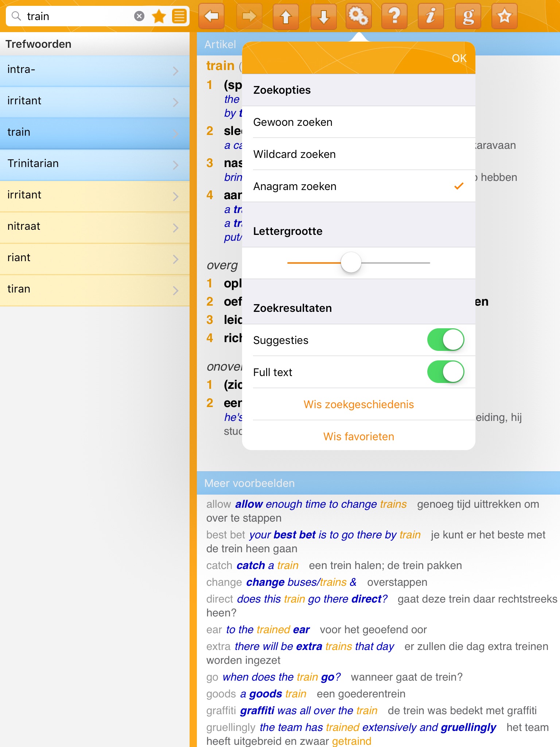Click example 'when does the train go?'
The height and width of the screenshot is (747, 560).
point(281,677)
